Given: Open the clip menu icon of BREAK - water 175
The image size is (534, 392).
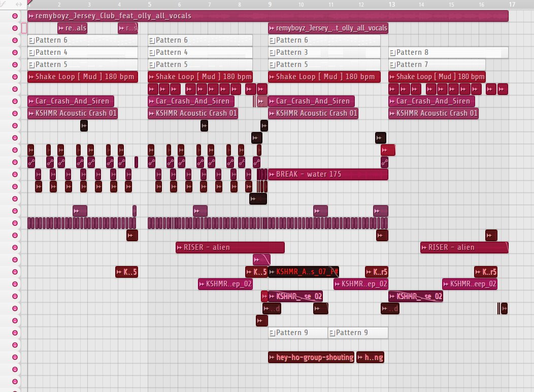Looking at the screenshot, I should (272, 174).
